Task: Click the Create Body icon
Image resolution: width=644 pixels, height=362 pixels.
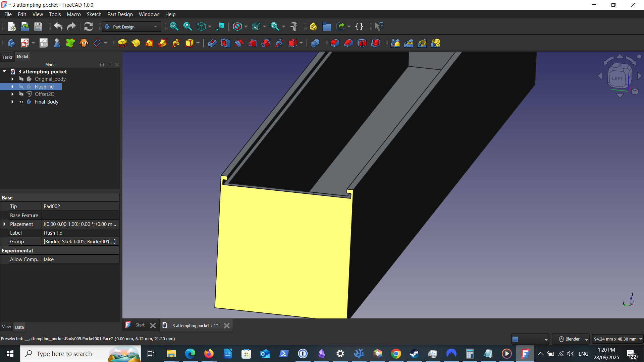Action: [x=11, y=43]
